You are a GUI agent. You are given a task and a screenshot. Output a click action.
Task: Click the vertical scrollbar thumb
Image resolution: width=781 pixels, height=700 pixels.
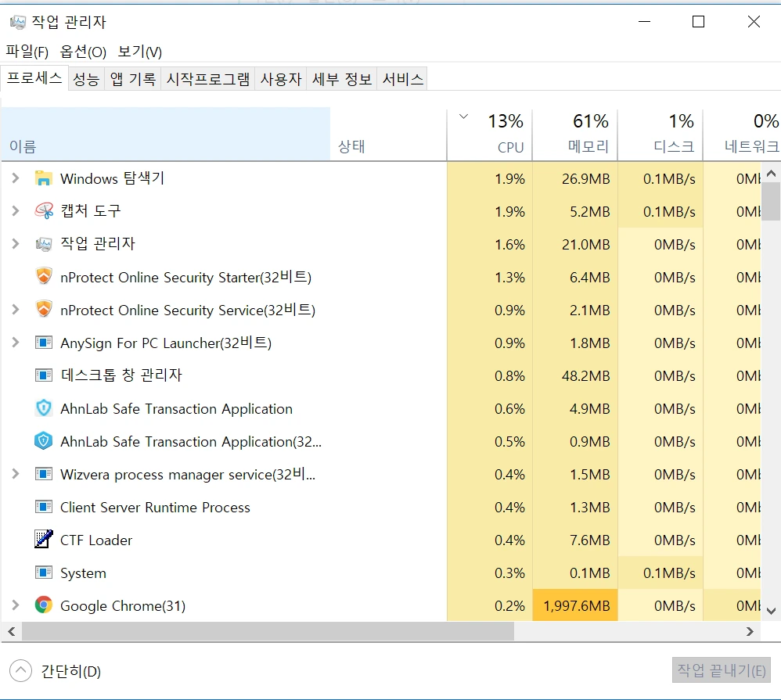coord(771,202)
